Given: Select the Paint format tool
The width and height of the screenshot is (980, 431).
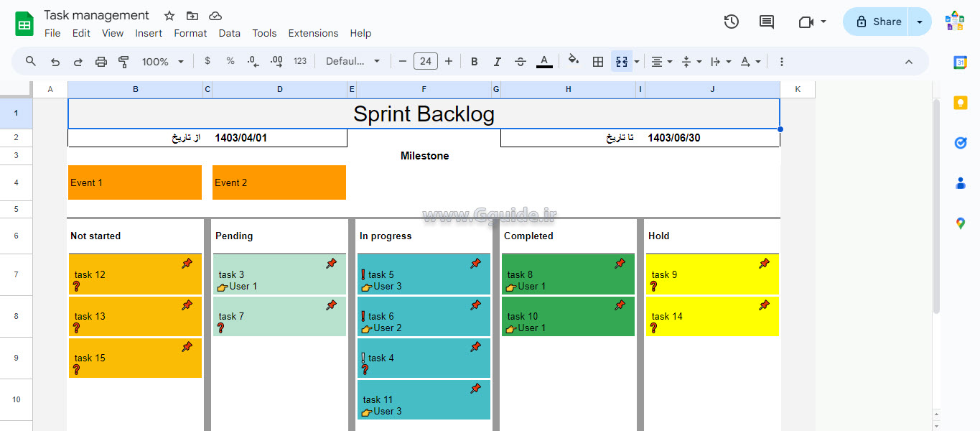Looking at the screenshot, I should (123, 61).
